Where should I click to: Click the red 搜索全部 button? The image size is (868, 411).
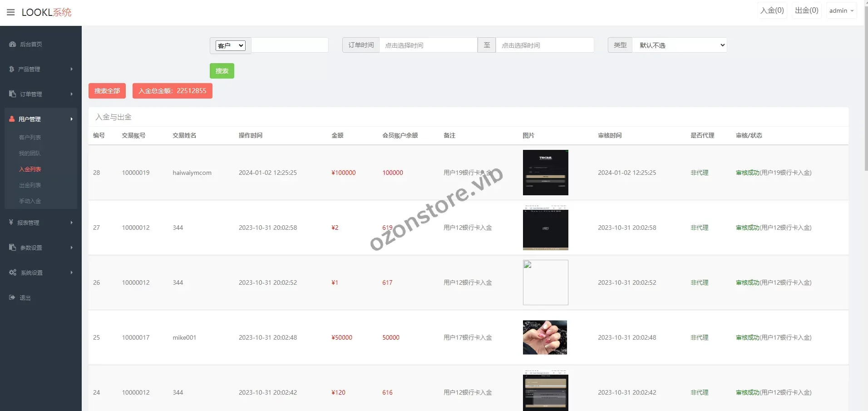[107, 91]
